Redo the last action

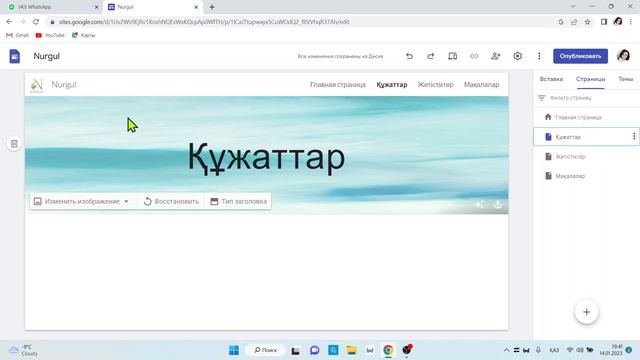point(431,56)
